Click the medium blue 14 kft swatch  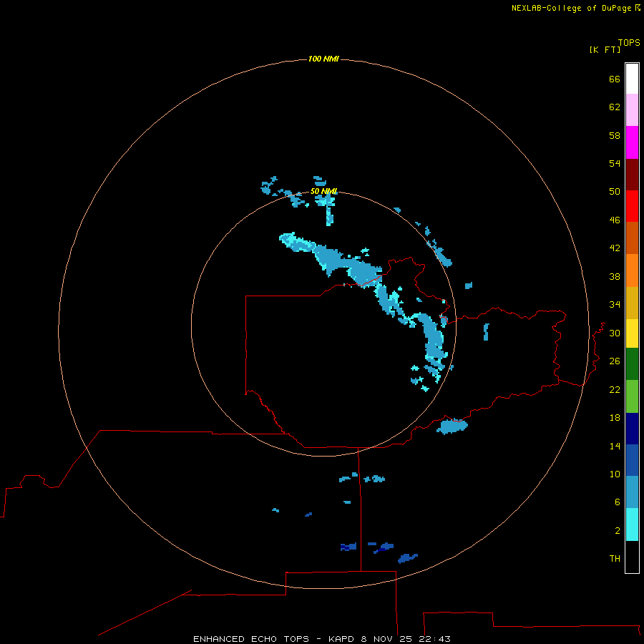click(x=632, y=460)
